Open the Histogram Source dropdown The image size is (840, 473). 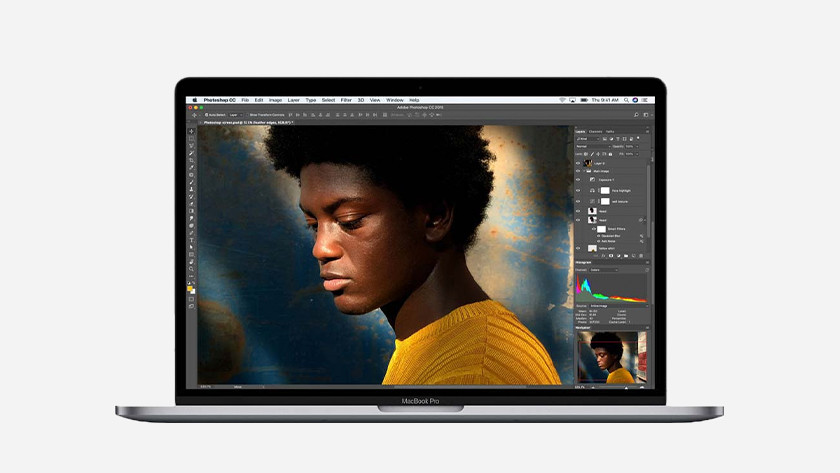pyautogui.click(x=618, y=306)
